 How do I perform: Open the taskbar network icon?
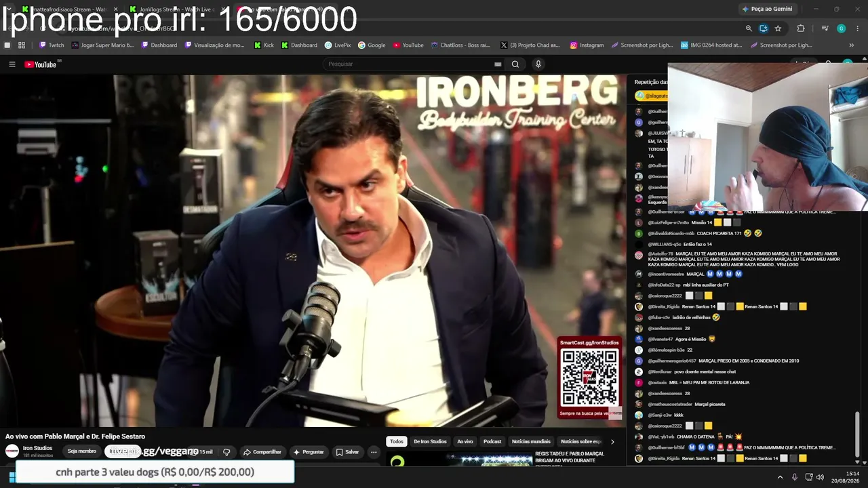[808, 477]
